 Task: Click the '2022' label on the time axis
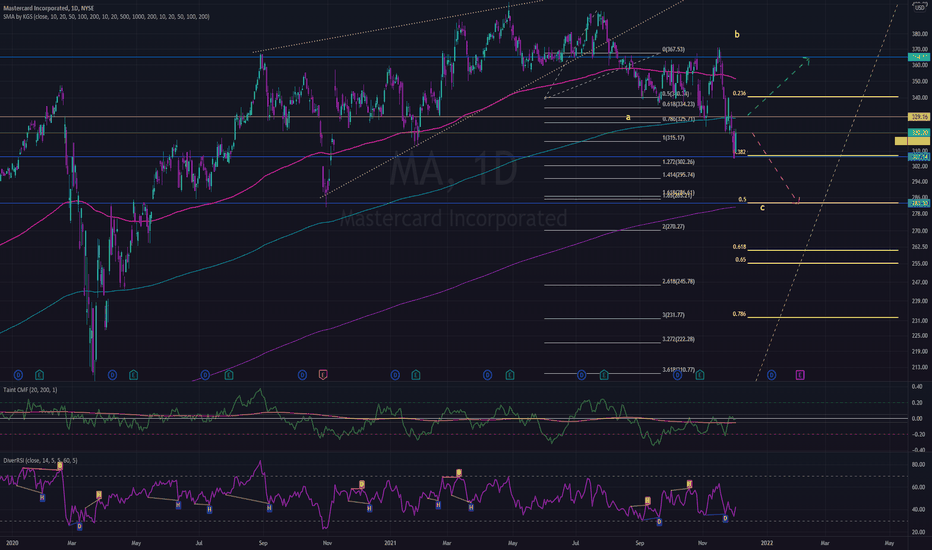tap(767, 543)
